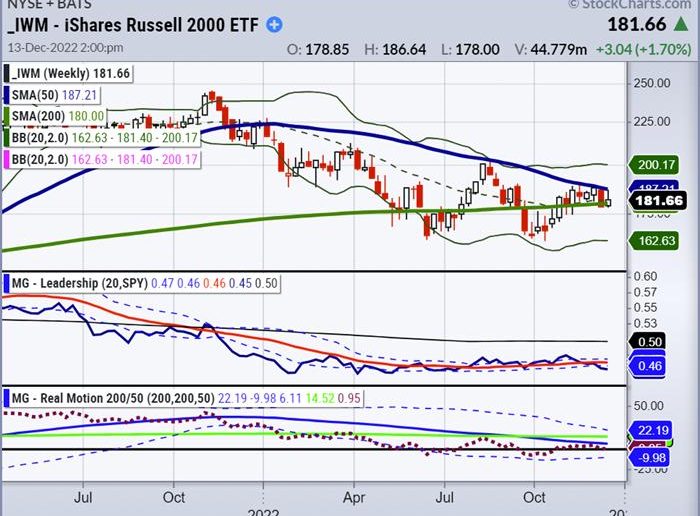Click the high value H: 186.64
This screenshot has height=516, width=700.
(x=395, y=49)
